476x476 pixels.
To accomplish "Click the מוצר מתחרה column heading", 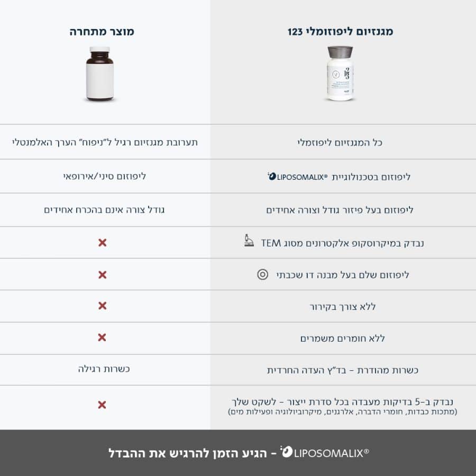I will click(x=102, y=32).
